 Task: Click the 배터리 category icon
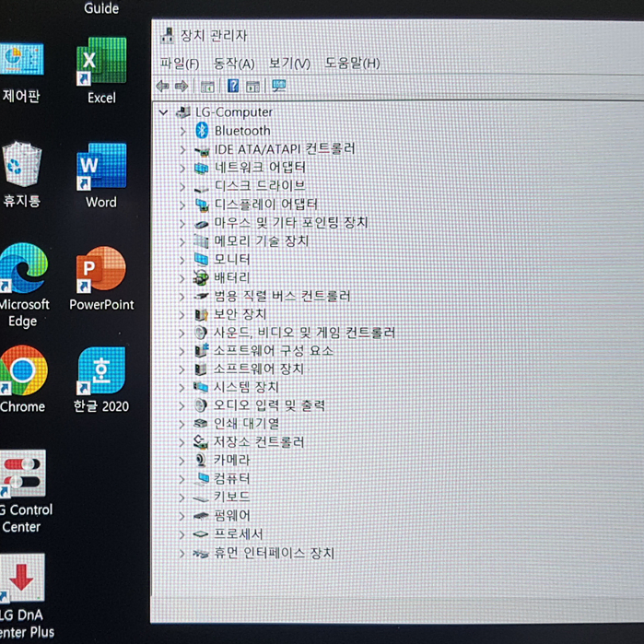pos(201,278)
